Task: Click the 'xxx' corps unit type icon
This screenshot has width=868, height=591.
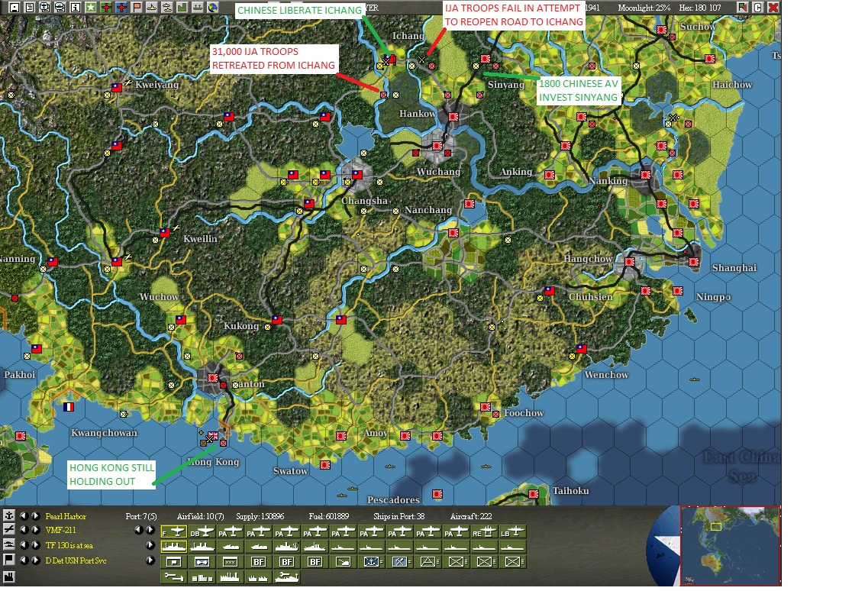Action: point(230,562)
